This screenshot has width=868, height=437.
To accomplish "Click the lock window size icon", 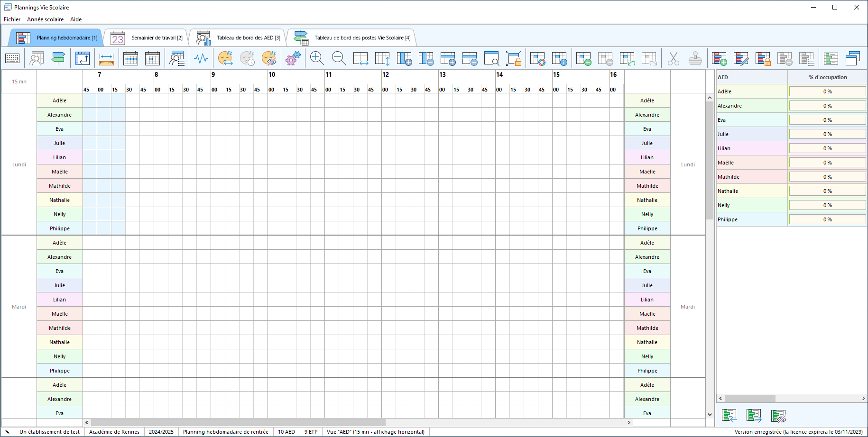I will click(x=514, y=58).
